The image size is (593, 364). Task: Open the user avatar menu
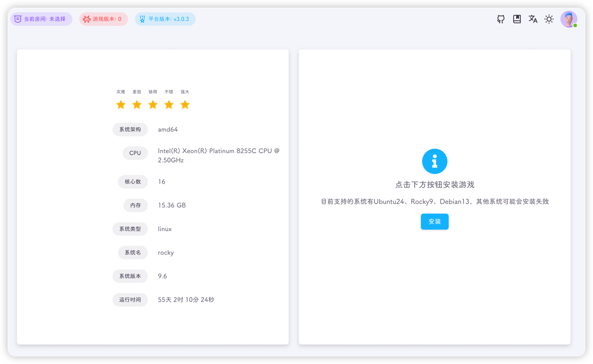569,19
